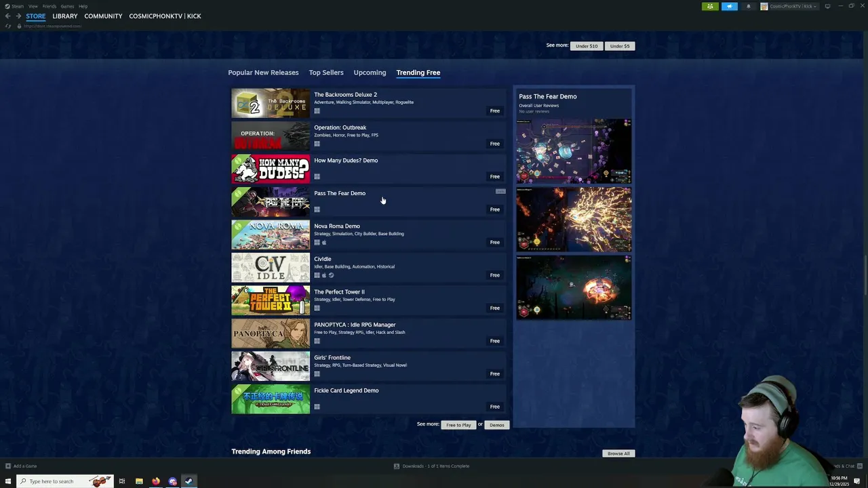Open the notifications bell
This screenshot has height=488, width=868.
749,6
